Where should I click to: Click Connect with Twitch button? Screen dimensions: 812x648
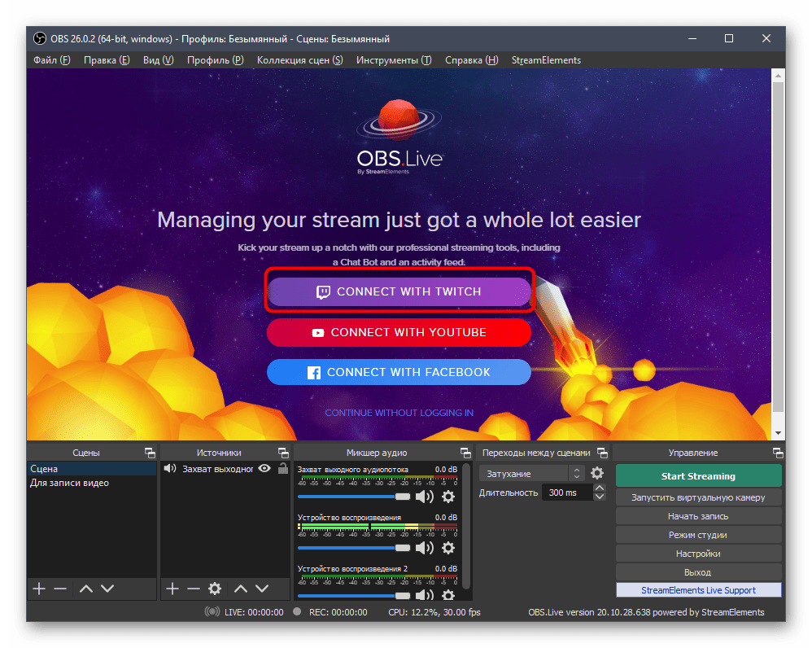pyautogui.click(x=399, y=291)
